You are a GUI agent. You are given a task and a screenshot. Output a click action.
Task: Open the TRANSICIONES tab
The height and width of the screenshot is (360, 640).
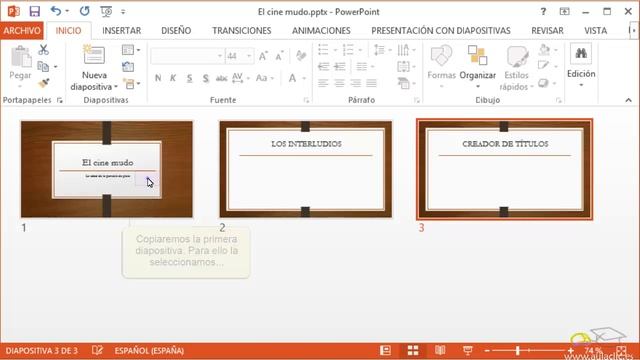(242, 31)
